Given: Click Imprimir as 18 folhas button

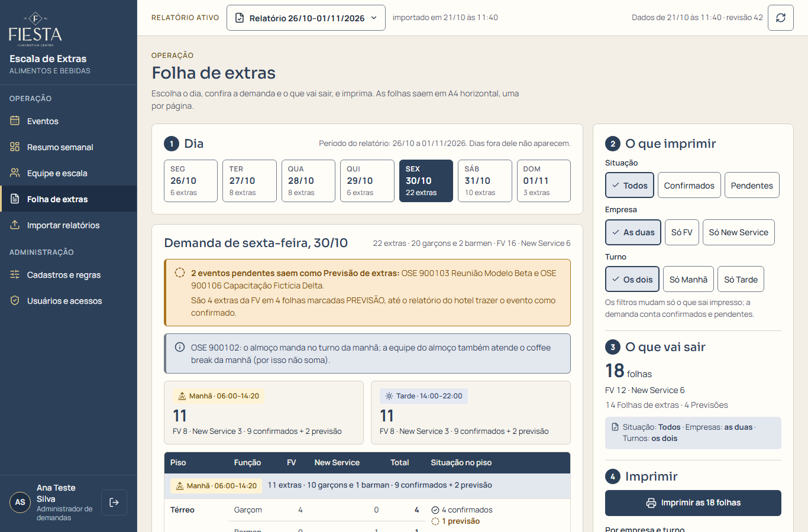Looking at the screenshot, I should tap(693, 503).
